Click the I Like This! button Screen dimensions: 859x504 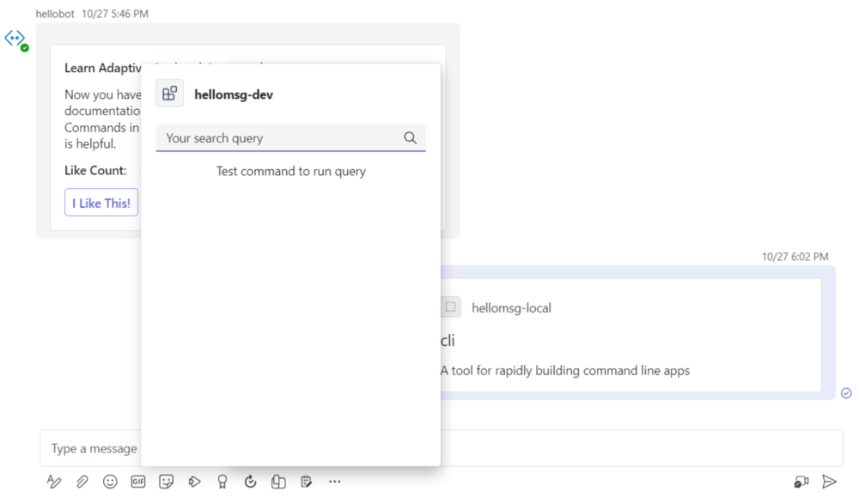pyautogui.click(x=101, y=202)
